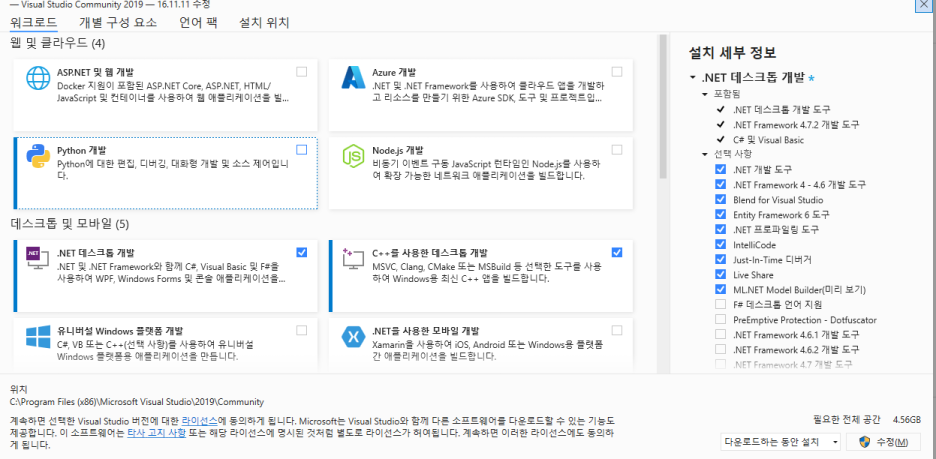936x459 pixels.
Task: Uncheck .NET Framework 4 - 4.6 development tools
Action: click(x=721, y=184)
